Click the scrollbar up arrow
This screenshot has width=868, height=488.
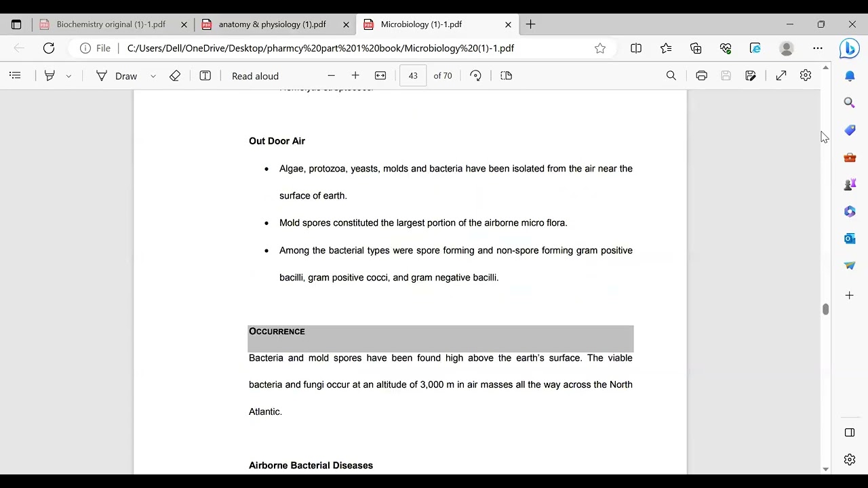825,68
